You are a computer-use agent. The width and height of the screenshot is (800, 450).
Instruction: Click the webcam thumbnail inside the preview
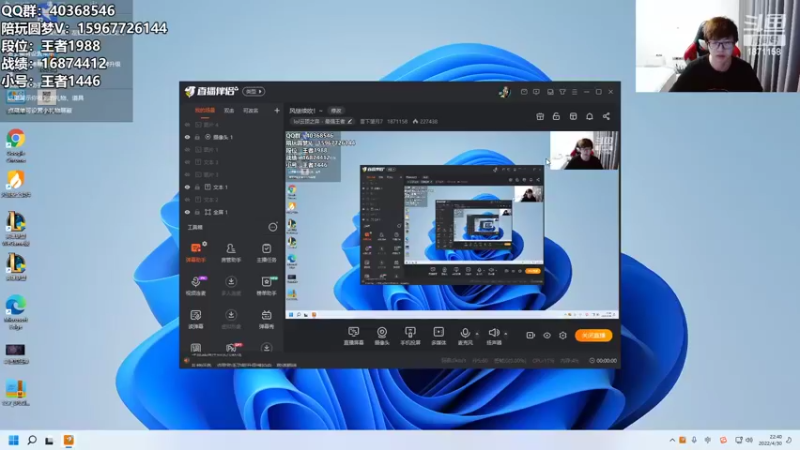(x=584, y=151)
